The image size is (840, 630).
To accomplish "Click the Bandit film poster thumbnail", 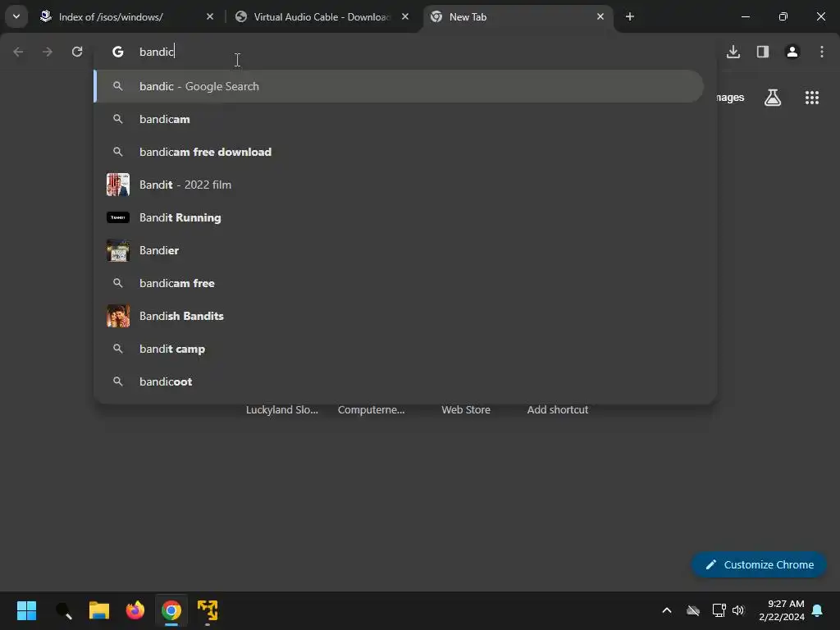I will pos(118,185).
